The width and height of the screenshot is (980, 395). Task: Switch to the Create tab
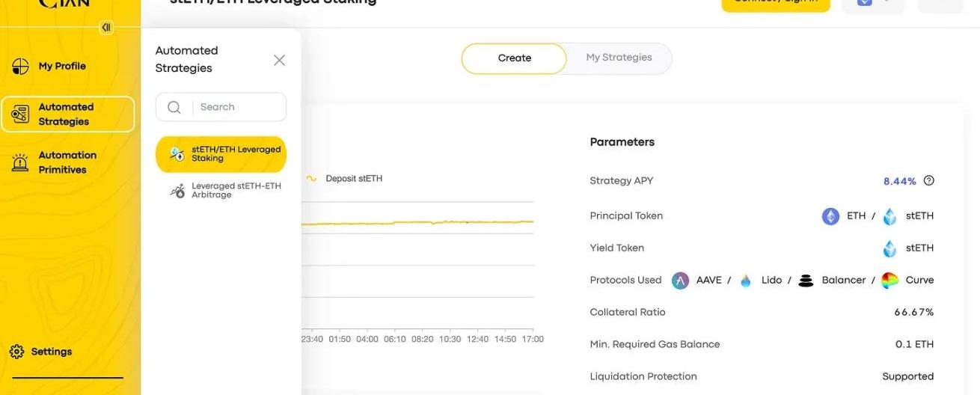(x=514, y=58)
